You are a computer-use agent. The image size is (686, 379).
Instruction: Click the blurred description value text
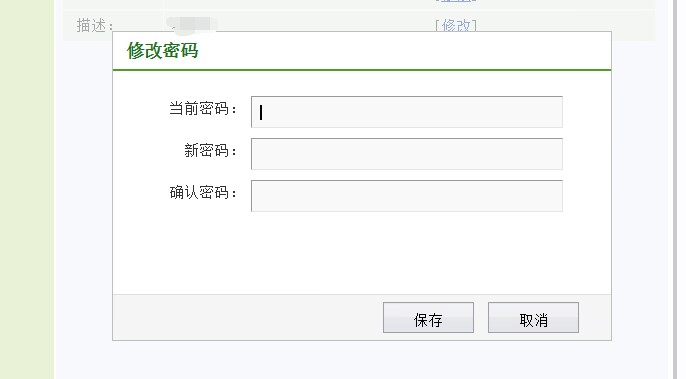(192, 25)
